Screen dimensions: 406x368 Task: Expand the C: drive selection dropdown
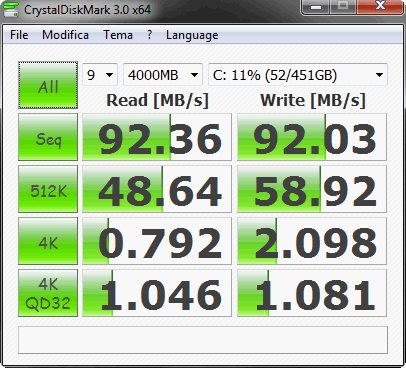coord(298,75)
